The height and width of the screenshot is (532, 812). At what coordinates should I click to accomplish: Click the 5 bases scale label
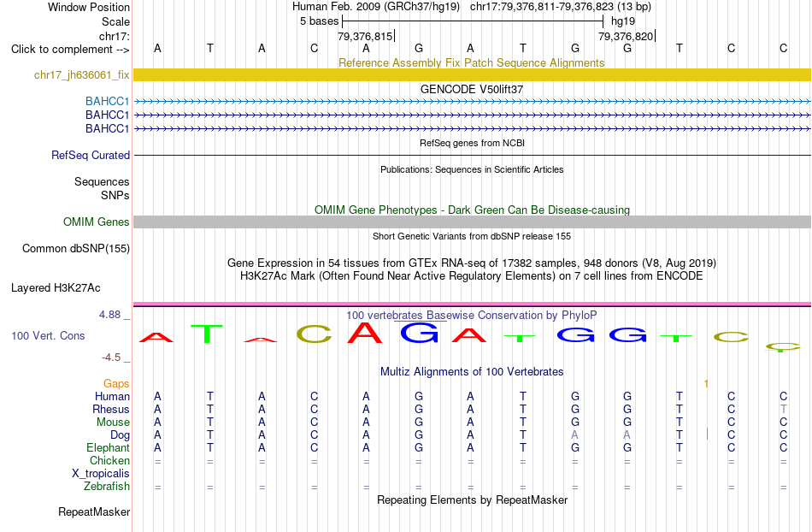319,21
